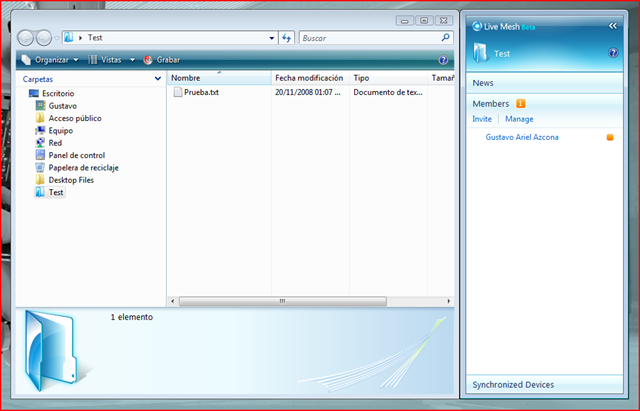Viewport: 640px width, 411px height.
Task: Click the Explorer toolbar help icon
Action: 443,60
